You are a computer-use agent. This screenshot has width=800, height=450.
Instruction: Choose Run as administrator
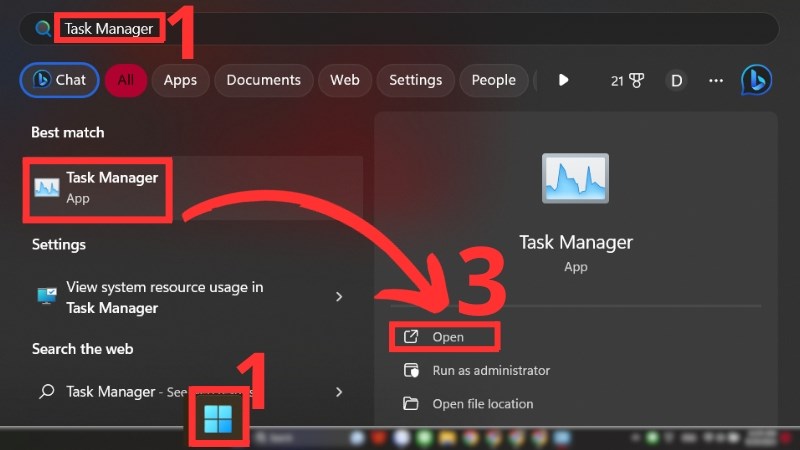tap(491, 370)
